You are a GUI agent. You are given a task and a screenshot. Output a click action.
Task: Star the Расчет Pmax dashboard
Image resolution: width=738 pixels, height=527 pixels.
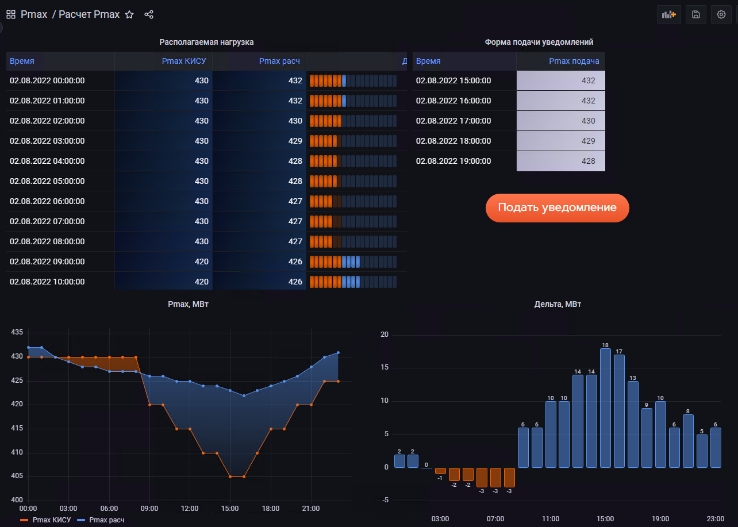coord(129,15)
